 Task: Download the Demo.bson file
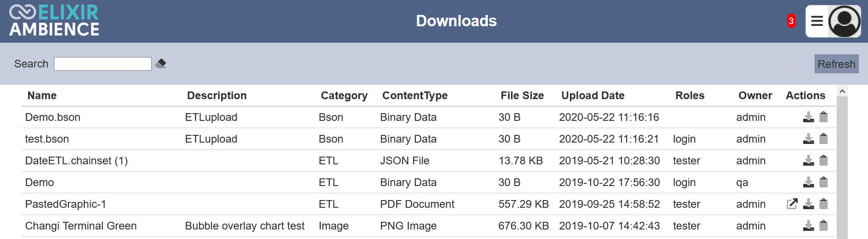tap(808, 117)
